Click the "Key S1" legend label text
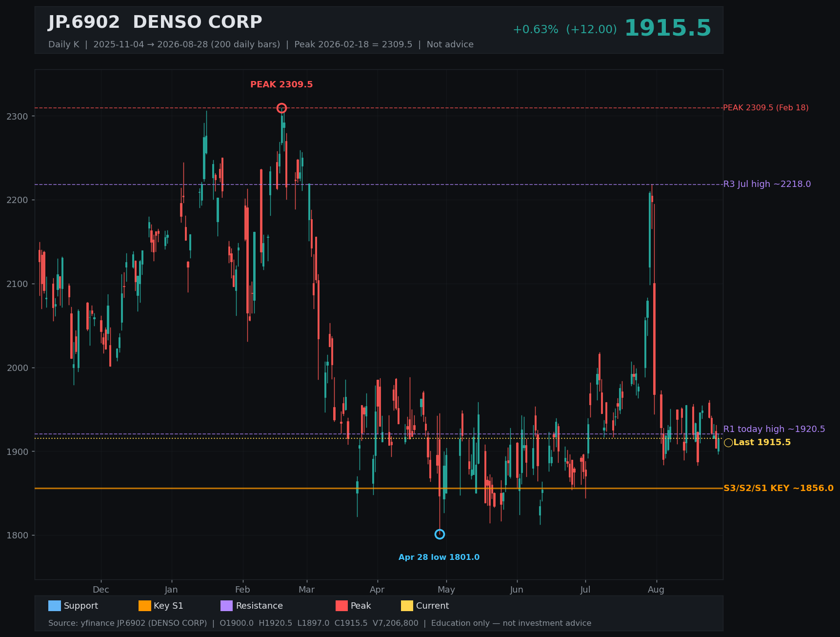Viewport: 840px width, 637px height. click(168, 606)
